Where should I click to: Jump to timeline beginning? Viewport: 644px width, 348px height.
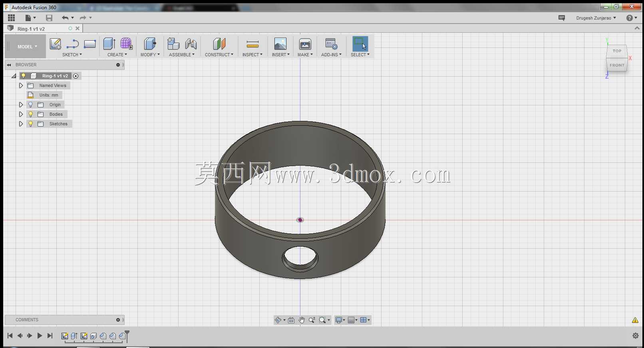[10, 336]
